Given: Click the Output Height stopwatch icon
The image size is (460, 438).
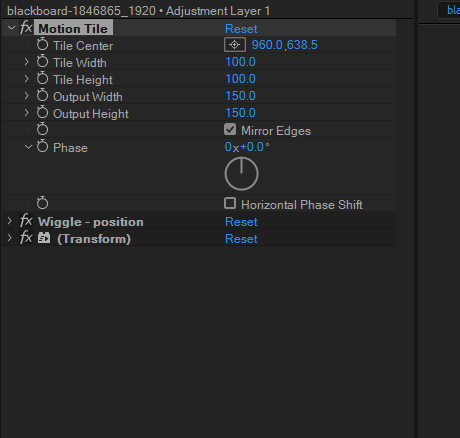Looking at the screenshot, I should pos(42,112).
